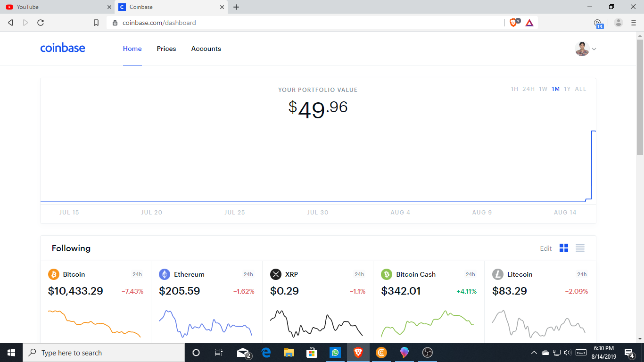The image size is (644, 362).
Task: Click the Brave Shields icon
Action: click(x=514, y=23)
